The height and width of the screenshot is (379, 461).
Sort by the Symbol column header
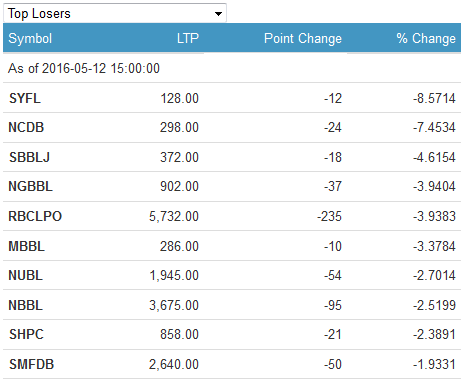pyautogui.click(x=30, y=38)
